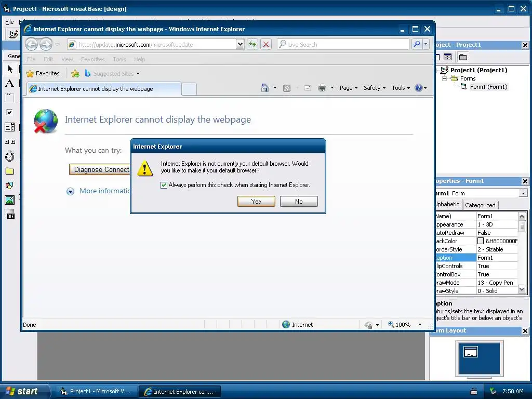Viewport: 532px width, 399px height.
Task: Switch to Categorized tab in Properties
Action: [480, 205]
